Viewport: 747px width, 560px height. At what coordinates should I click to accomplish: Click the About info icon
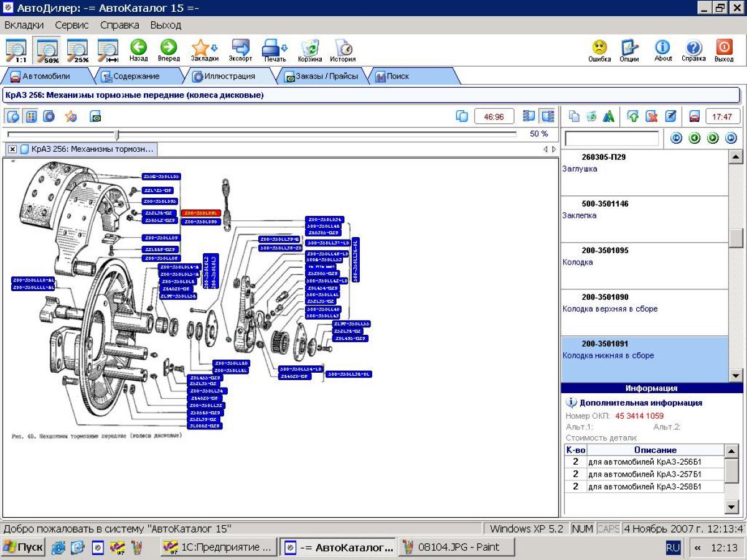[x=663, y=50]
